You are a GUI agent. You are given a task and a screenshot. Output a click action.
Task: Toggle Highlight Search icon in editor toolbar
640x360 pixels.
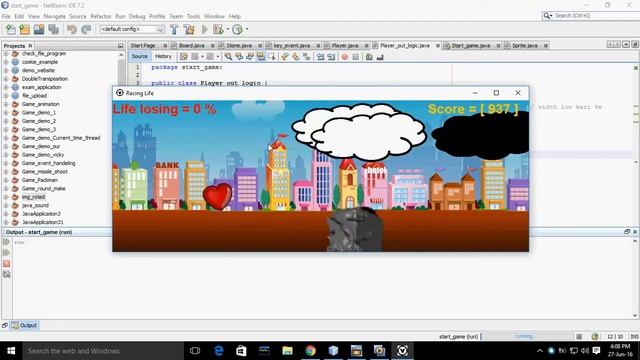pyautogui.click(x=261, y=57)
